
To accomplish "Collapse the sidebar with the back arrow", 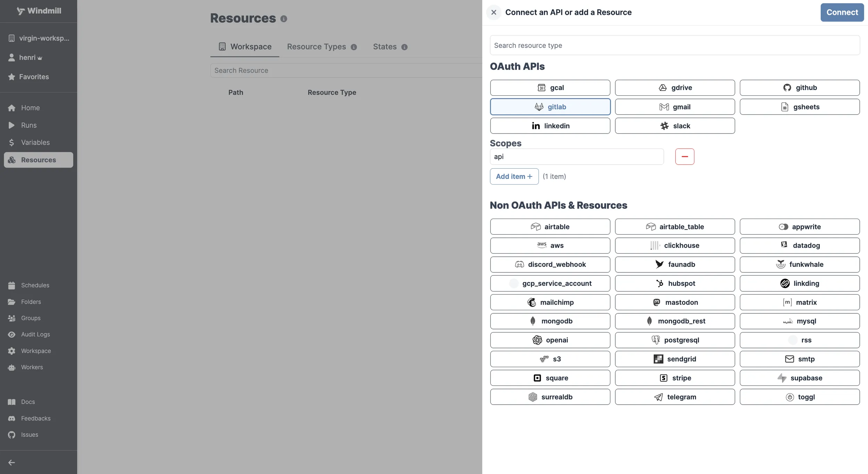I will (11, 462).
